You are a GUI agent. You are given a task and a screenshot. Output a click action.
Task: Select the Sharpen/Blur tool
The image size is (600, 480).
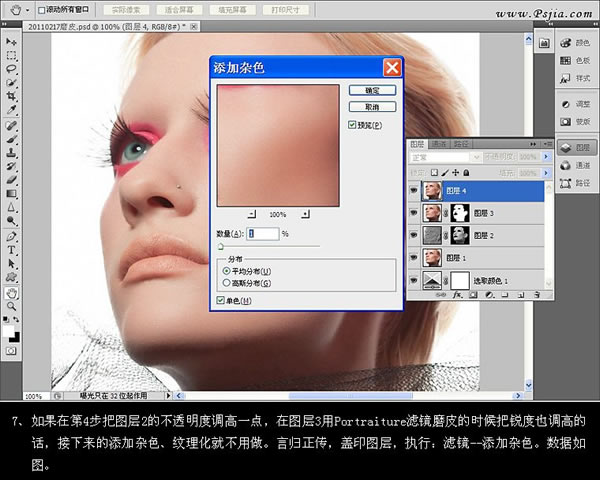(x=11, y=207)
